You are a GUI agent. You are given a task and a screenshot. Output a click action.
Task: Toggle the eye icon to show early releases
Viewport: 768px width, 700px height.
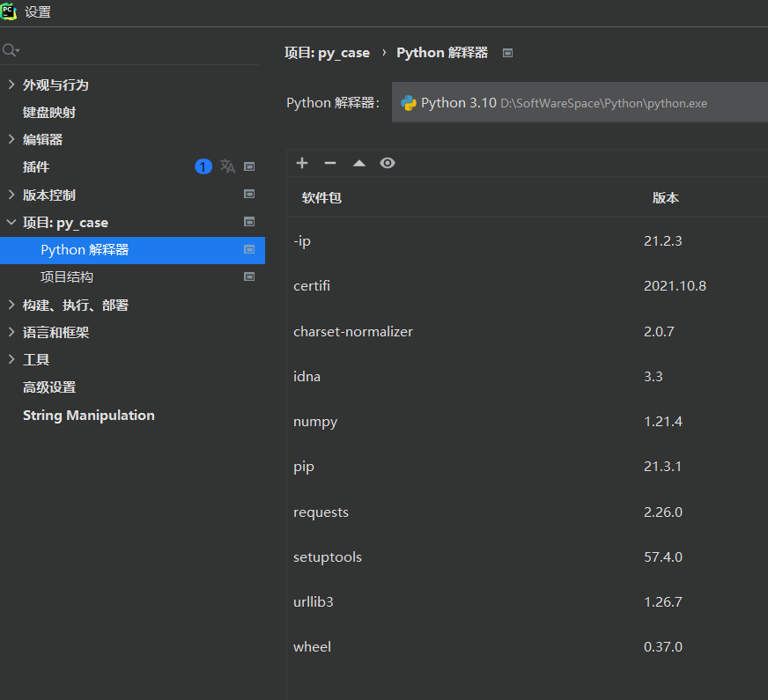pos(388,163)
